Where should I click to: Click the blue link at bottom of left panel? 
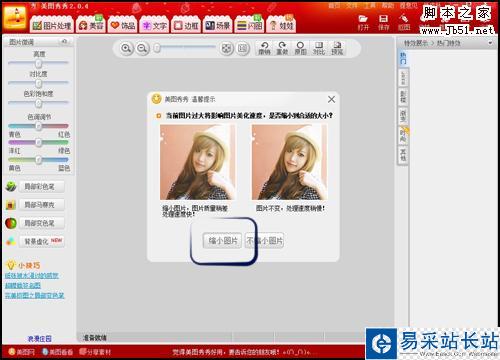[40, 339]
